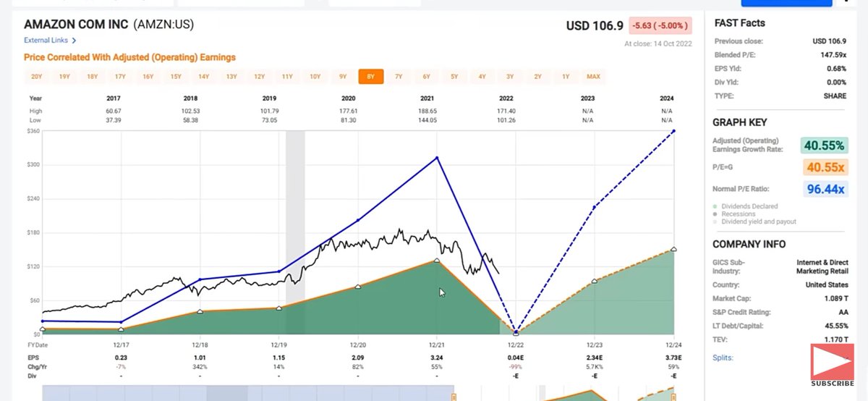Click the active 8Y range button
This screenshot has width=868, height=401.
click(x=370, y=77)
